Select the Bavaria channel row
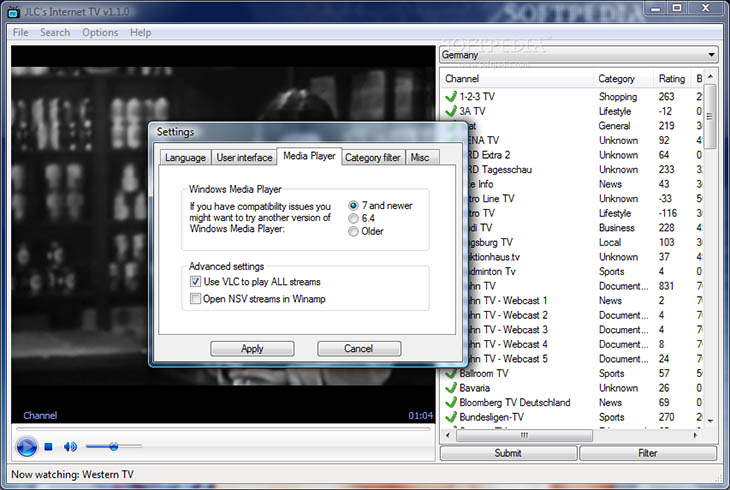The width and height of the screenshot is (730, 490). 574,388
